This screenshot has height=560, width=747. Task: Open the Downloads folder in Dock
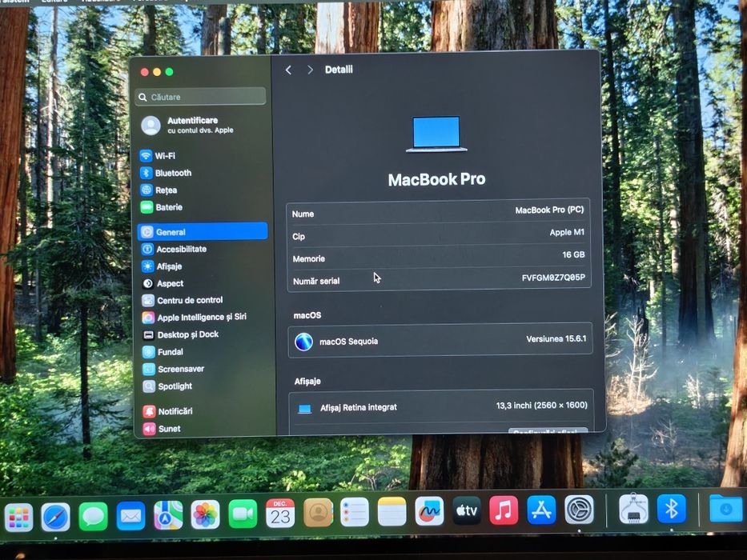coord(726,509)
